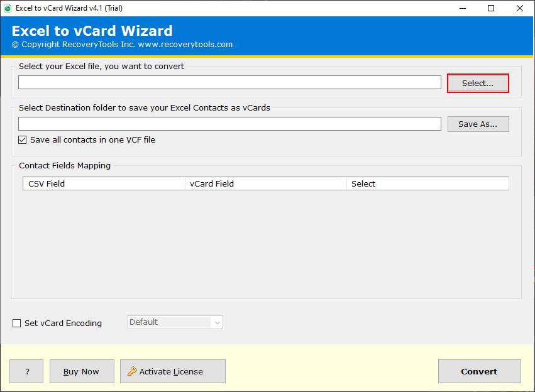Viewport: 535px width, 392px height.
Task: Focus the destination folder path field
Action: (x=229, y=124)
